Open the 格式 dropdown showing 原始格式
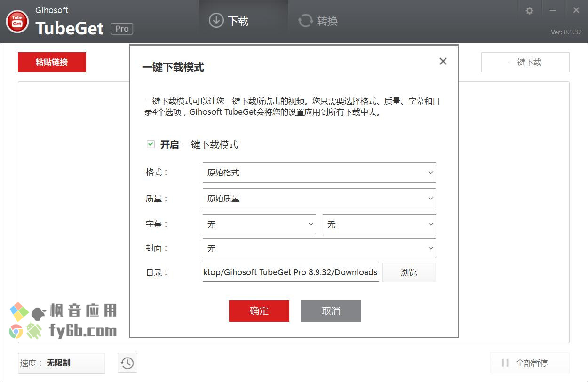 [319, 173]
